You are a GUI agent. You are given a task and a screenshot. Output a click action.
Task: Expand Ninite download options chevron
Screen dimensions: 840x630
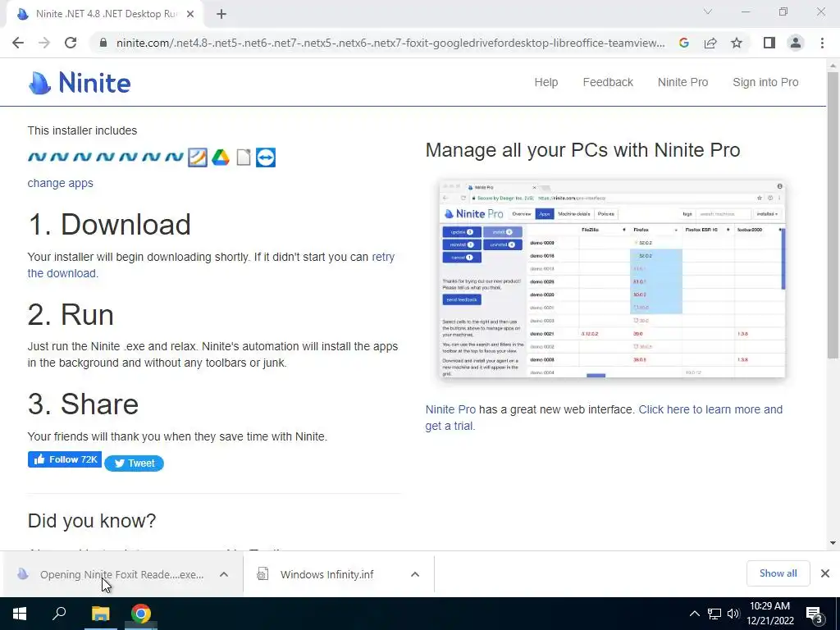[224, 574]
